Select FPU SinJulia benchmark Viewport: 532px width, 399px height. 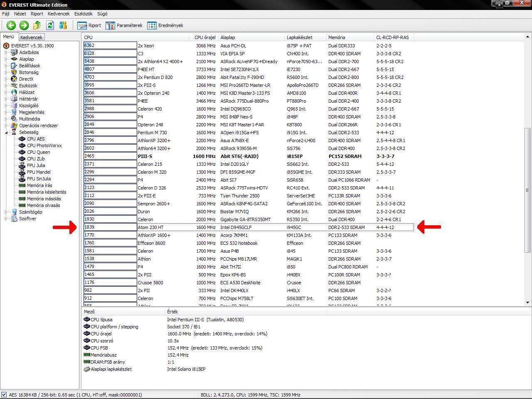(39, 179)
